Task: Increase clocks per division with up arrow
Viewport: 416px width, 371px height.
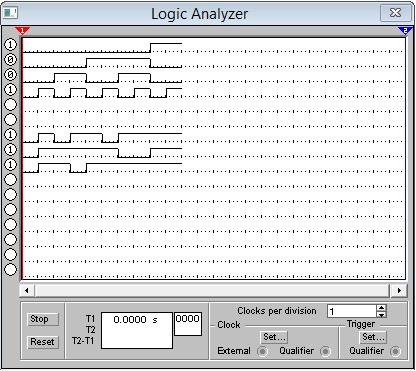Action: [x=382, y=308]
